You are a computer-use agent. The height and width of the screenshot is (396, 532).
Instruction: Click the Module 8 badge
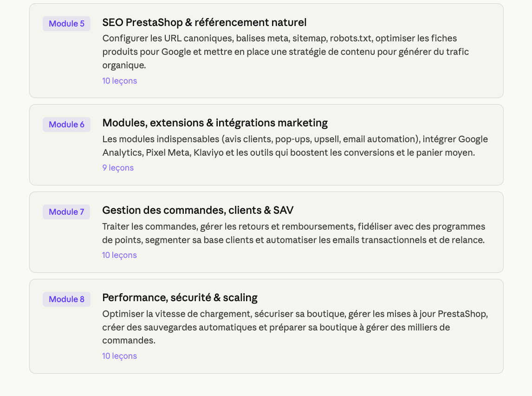point(66,299)
